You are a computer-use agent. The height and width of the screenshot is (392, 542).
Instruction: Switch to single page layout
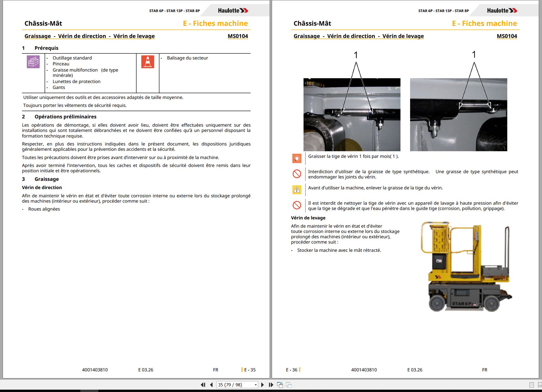(531, 385)
